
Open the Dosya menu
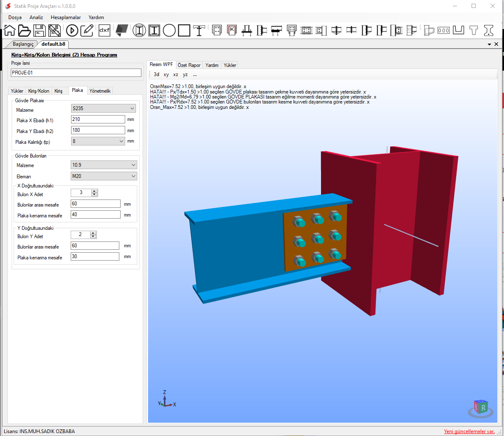pos(15,17)
